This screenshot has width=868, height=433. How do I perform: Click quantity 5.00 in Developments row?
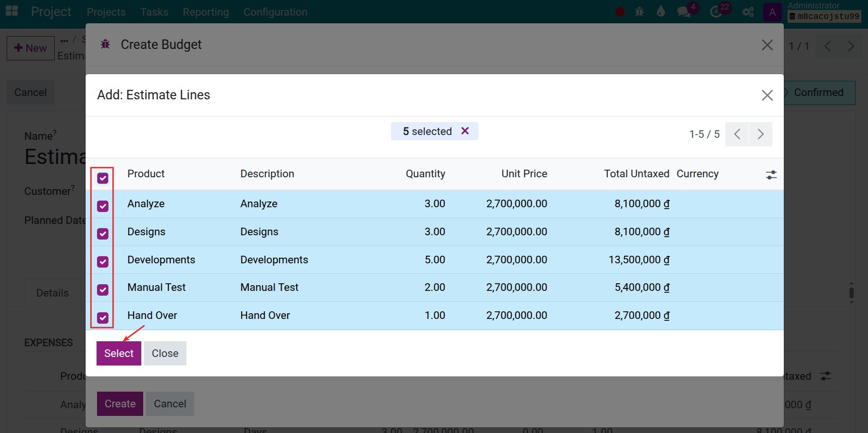click(x=435, y=260)
